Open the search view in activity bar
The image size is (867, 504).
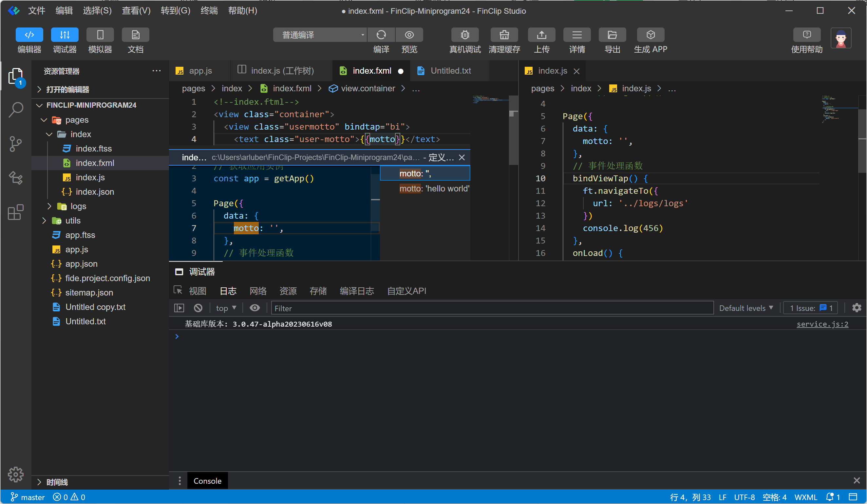pos(15,110)
